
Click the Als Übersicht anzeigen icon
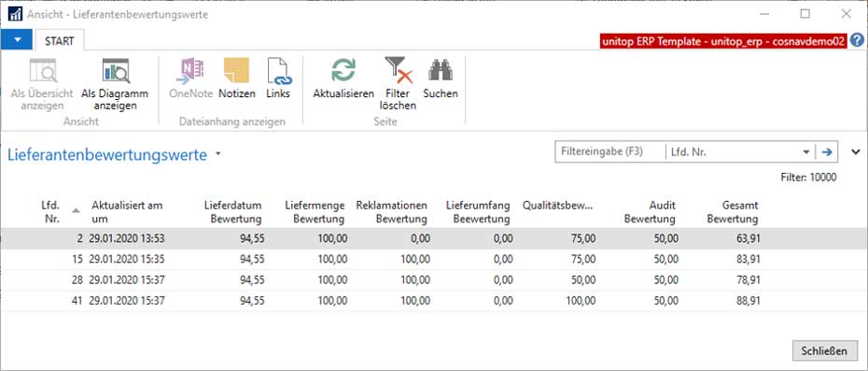point(43,72)
